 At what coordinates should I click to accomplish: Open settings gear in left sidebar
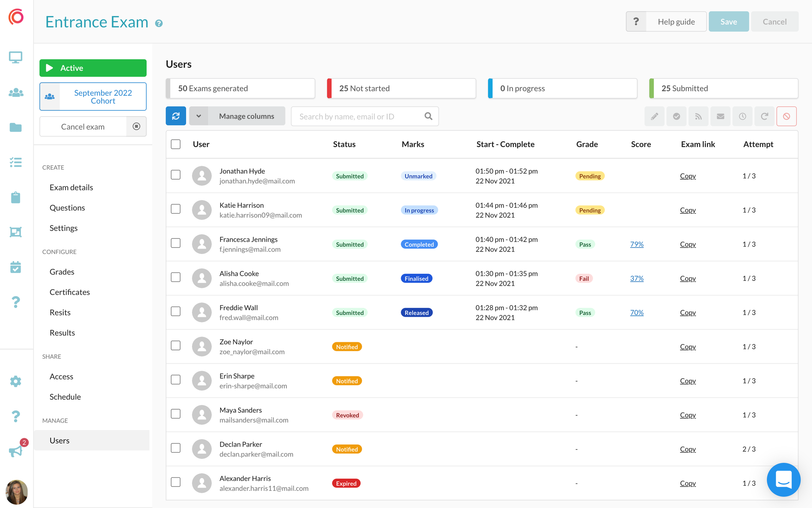[16, 381]
